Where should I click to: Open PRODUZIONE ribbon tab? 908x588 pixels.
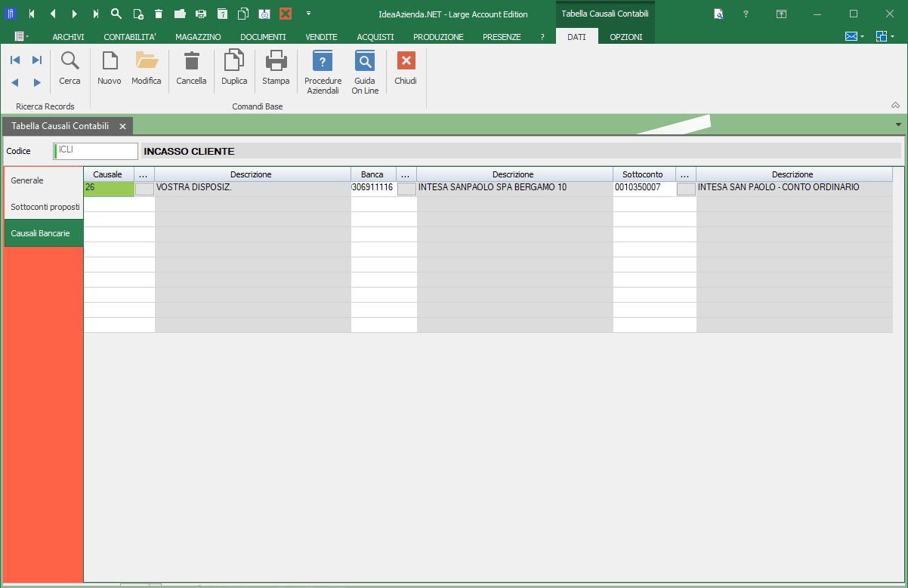438,37
